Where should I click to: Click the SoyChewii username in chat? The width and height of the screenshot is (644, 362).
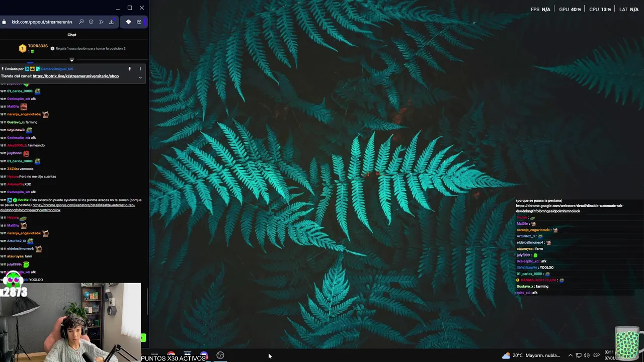point(16,130)
